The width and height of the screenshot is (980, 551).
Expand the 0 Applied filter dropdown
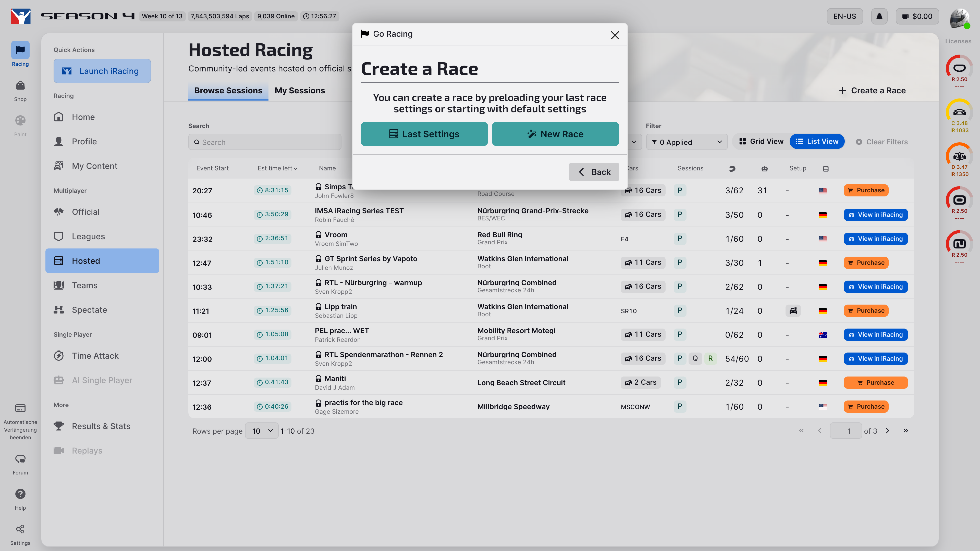pos(687,142)
